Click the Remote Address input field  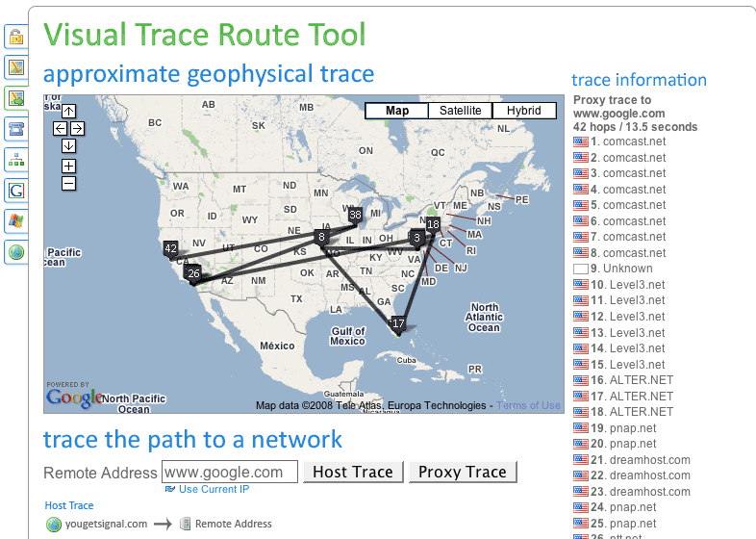[230, 472]
